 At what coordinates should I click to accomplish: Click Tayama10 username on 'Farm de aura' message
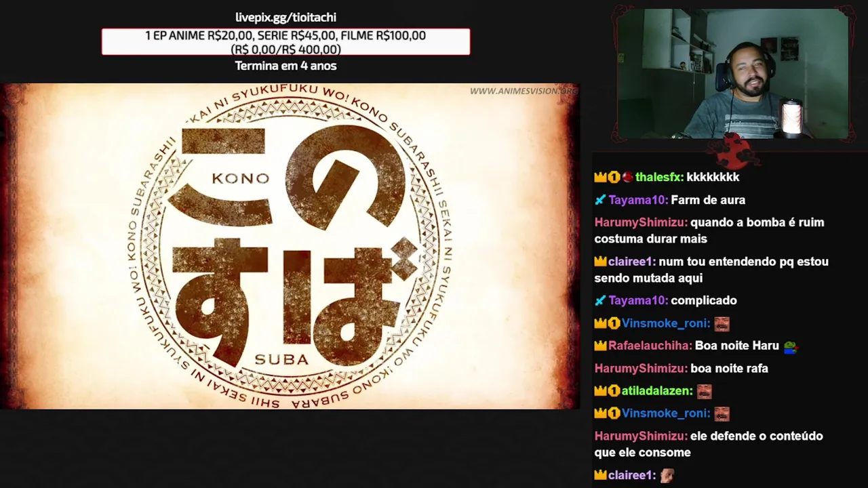coord(638,200)
